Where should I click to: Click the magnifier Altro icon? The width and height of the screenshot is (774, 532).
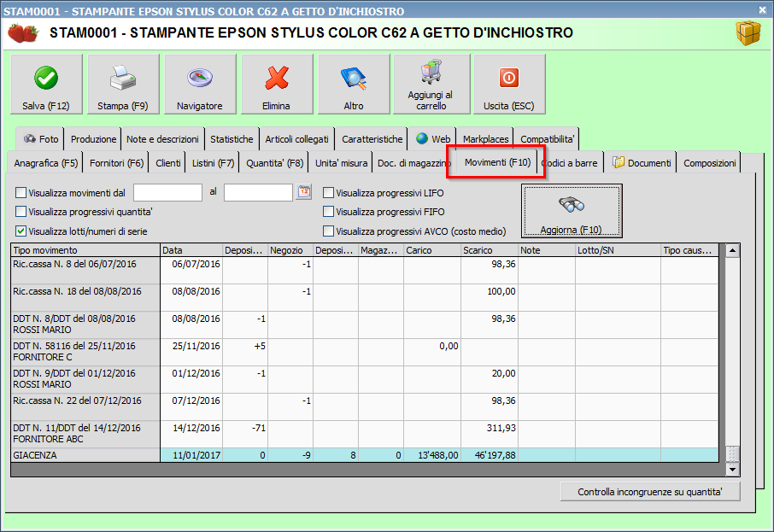[x=354, y=79]
